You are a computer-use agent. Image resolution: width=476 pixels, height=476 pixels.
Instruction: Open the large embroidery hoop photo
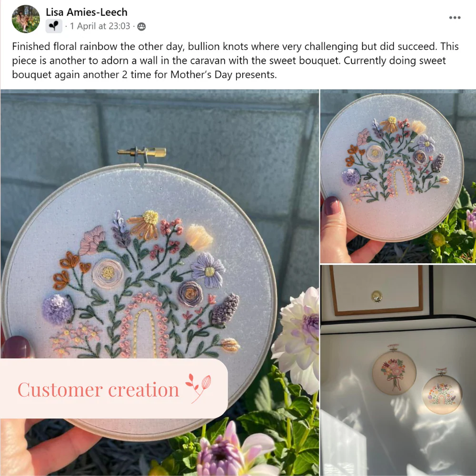pyautogui.click(x=159, y=283)
